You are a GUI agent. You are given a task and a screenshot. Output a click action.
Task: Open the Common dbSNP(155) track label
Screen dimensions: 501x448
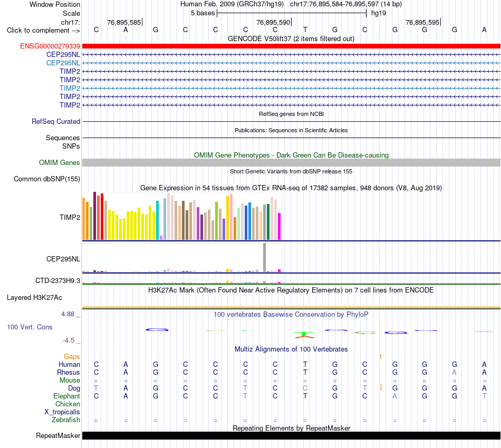point(47,179)
